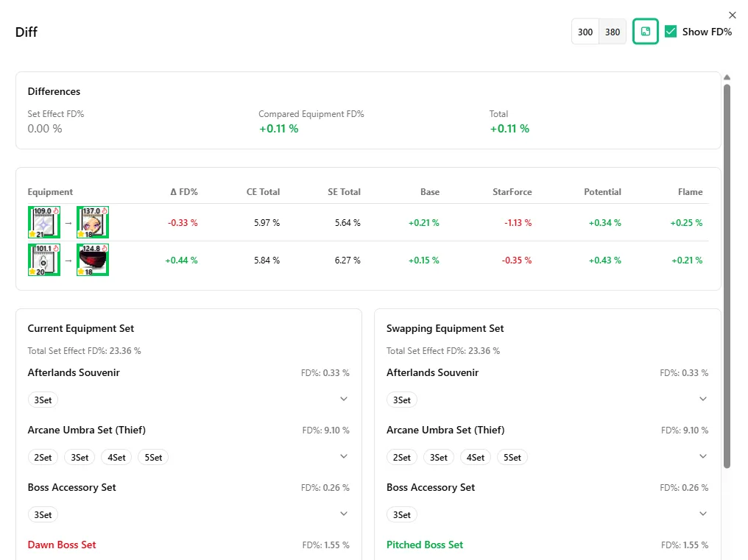
Task: Select the 124.8 red eye accessory icon
Action: pos(93,260)
